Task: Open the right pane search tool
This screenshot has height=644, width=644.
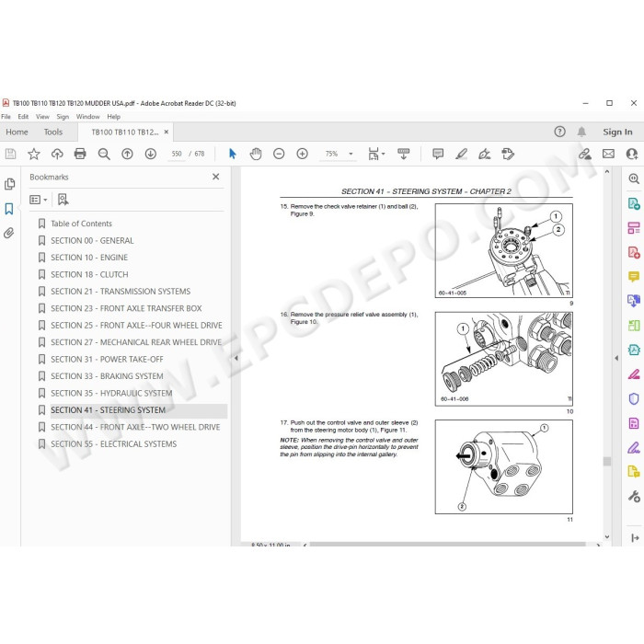Action: (634, 178)
